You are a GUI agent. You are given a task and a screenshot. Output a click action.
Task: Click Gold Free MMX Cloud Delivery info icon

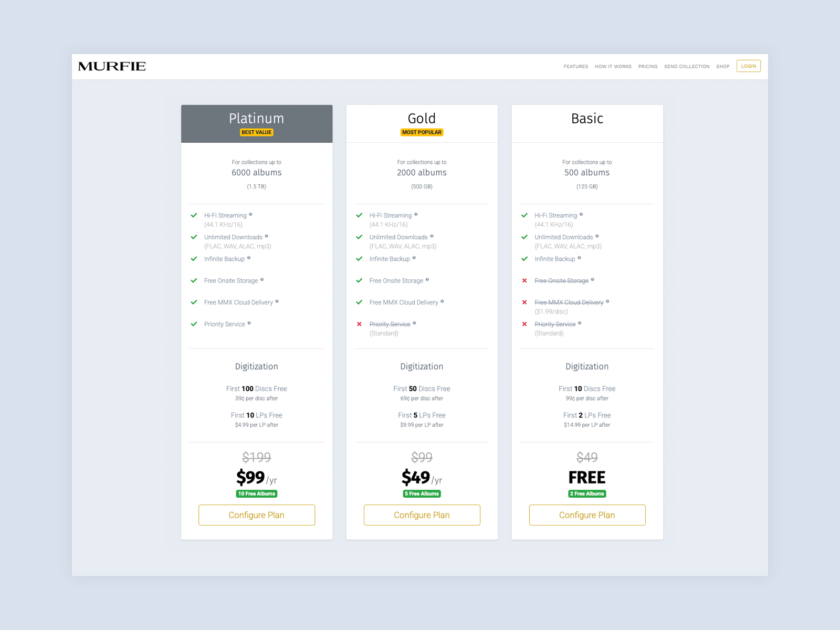click(443, 301)
